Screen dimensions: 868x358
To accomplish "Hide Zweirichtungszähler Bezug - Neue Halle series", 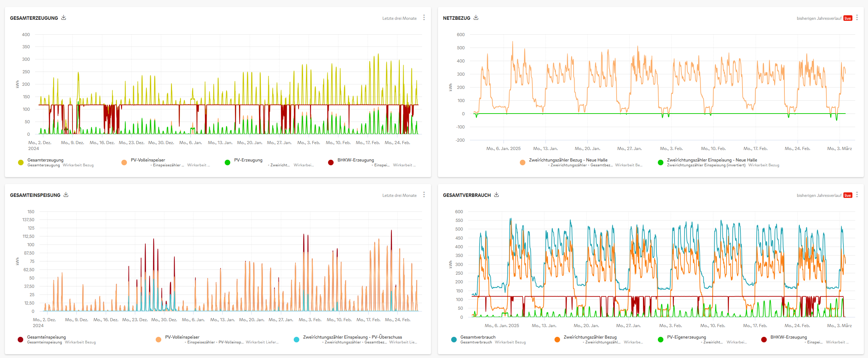I will click(x=568, y=160).
